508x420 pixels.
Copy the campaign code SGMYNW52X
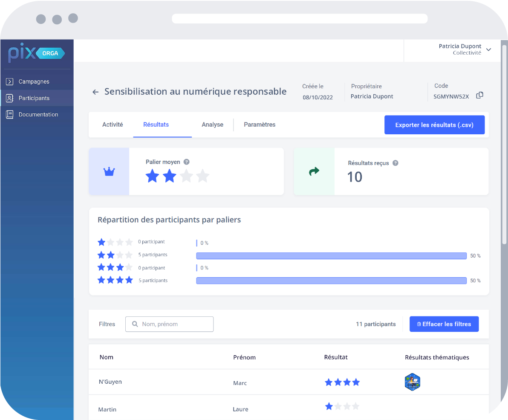[x=479, y=96]
